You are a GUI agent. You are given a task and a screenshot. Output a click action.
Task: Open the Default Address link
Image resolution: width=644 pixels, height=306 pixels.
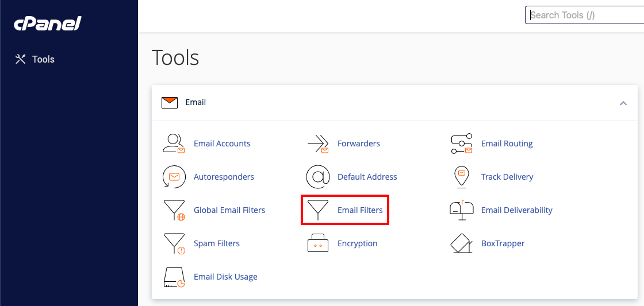367,177
